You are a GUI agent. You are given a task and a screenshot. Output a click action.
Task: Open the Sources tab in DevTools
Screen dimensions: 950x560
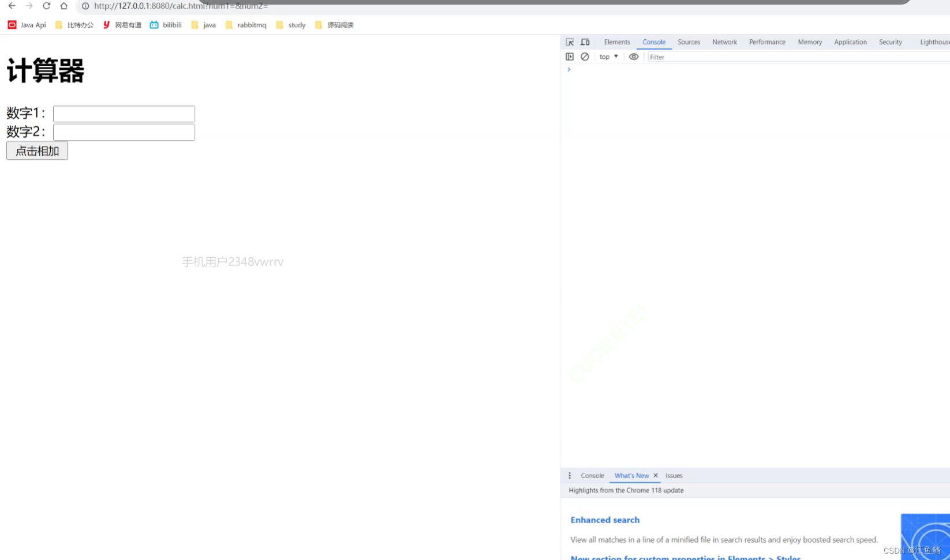point(689,42)
